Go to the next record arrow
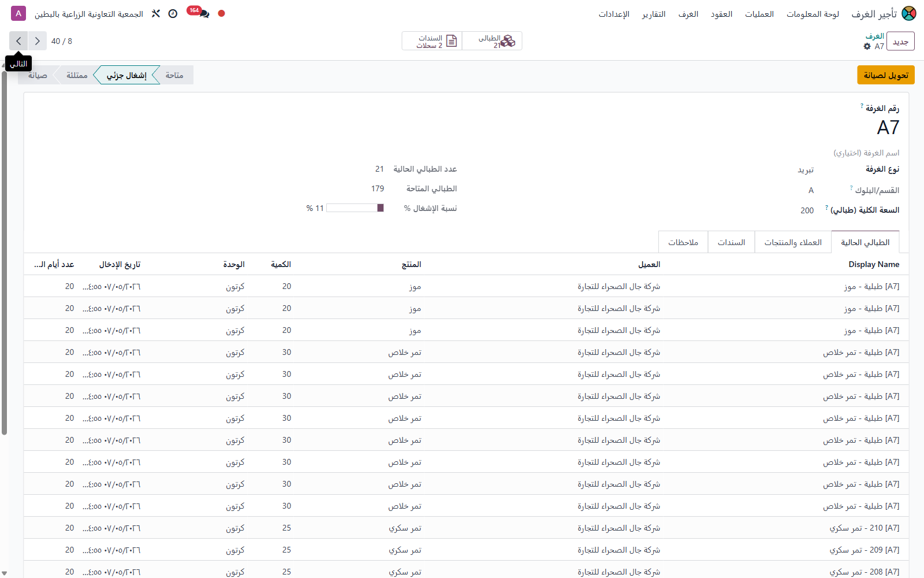 click(x=18, y=41)
